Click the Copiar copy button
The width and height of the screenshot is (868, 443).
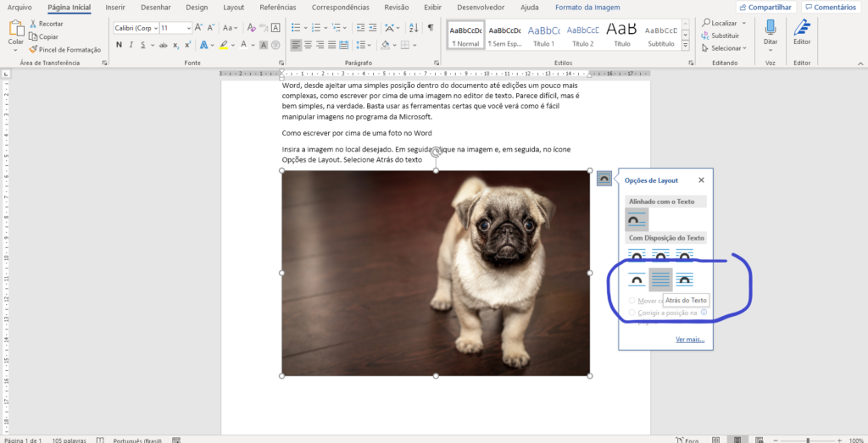[x=44, y=36]
